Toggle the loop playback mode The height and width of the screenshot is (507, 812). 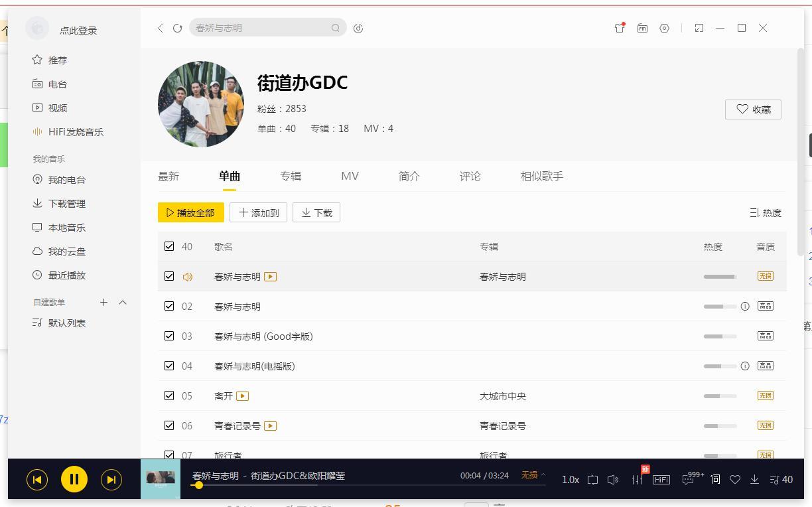(x=592, y=479)
